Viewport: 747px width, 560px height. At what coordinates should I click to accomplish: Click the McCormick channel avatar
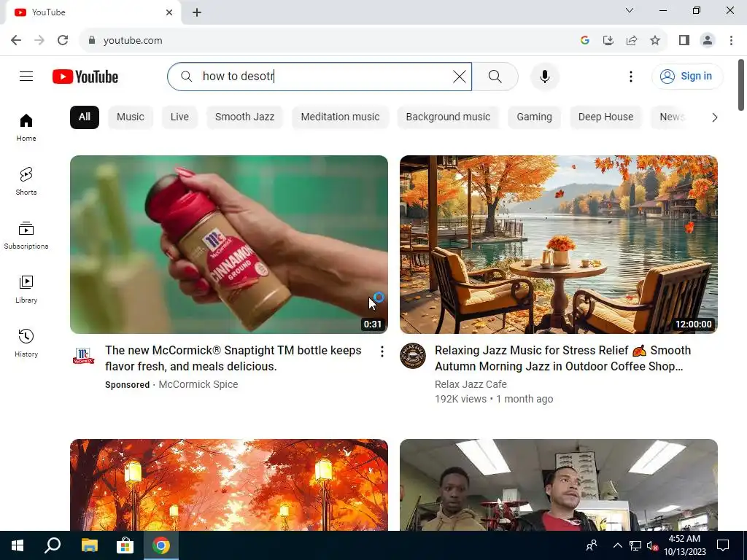(83, 356)
